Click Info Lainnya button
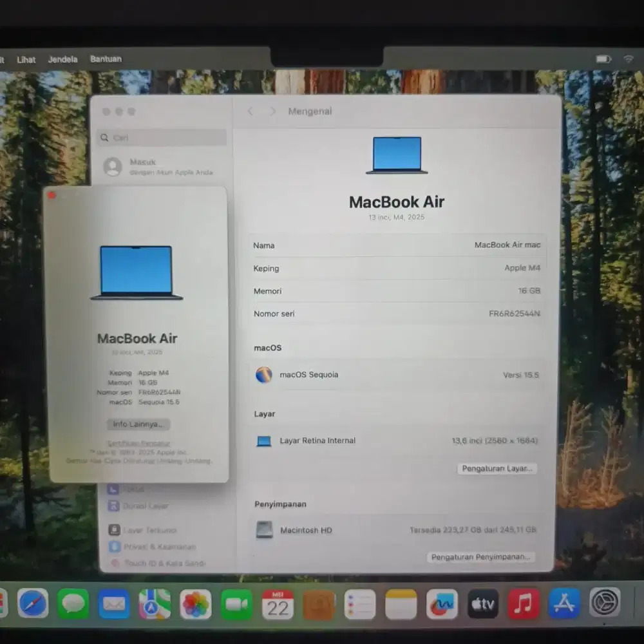 click(138, 424)
